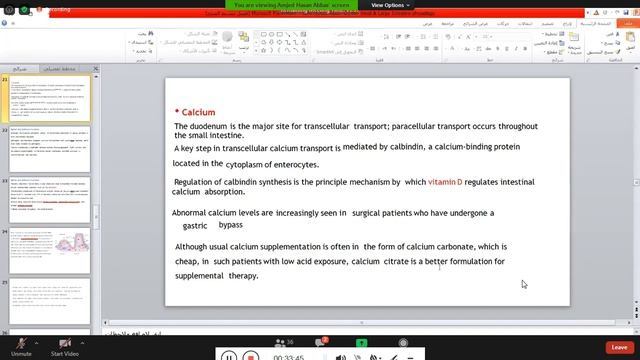This screenshot has height=360, width=640.
Task: Open the slide Layout dropdown
Action: (x=554, y=34)
